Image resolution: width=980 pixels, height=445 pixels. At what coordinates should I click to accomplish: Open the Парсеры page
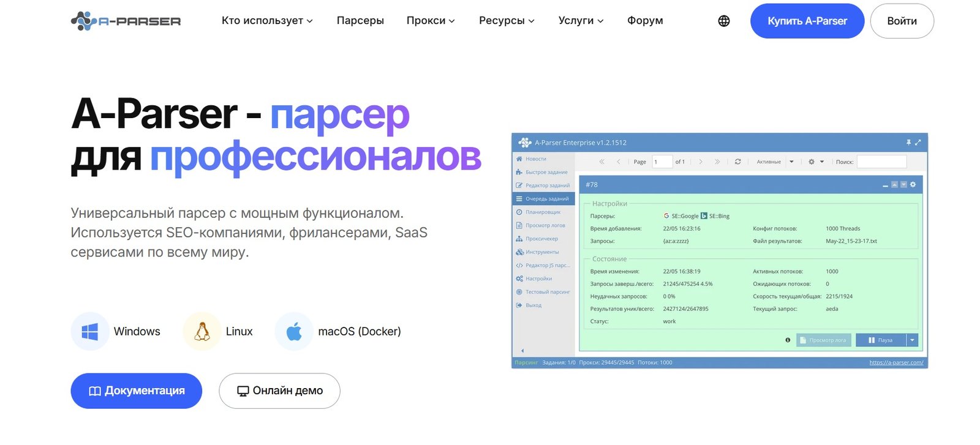coord(360,21)
